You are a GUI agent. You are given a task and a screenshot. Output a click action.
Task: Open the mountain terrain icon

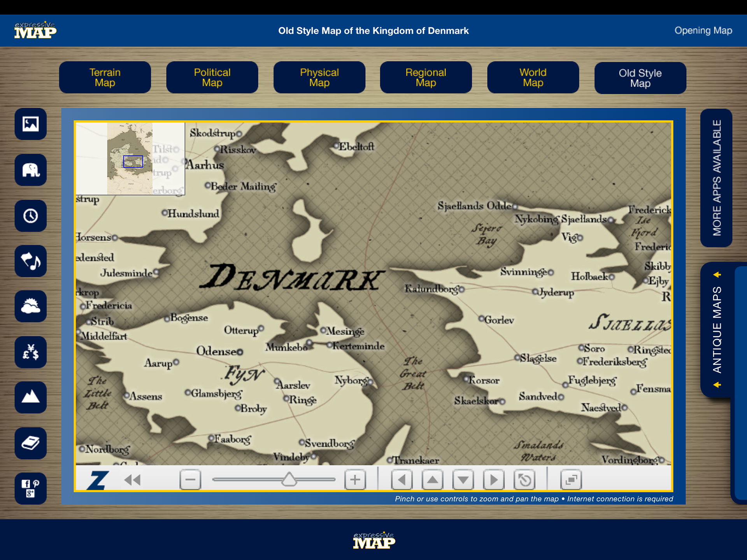pos(31,397)
